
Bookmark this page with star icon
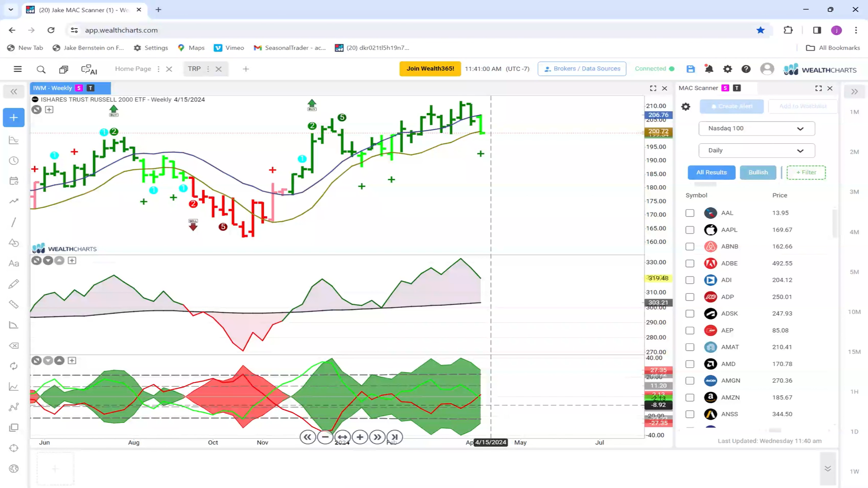point(760,30)
